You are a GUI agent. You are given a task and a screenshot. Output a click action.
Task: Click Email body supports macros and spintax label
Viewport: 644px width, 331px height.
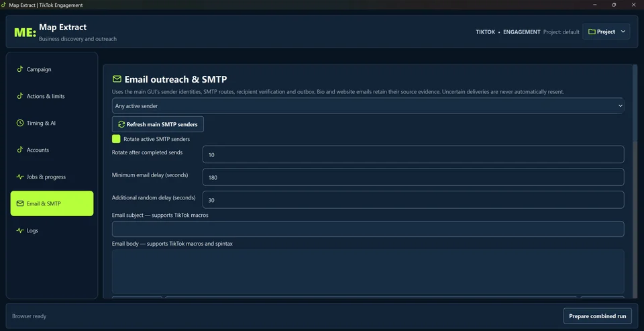[172, 244]
